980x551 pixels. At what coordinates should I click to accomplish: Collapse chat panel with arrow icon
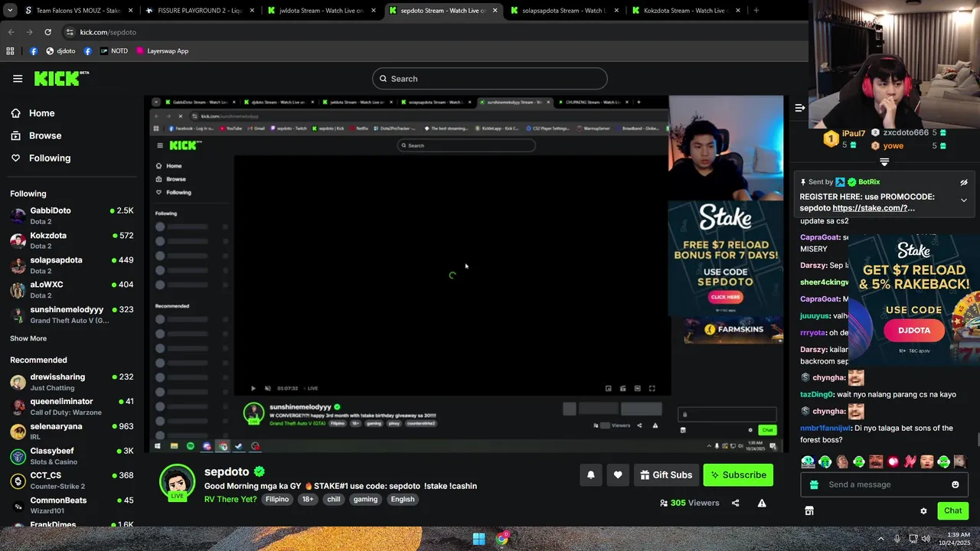point(799,108)
